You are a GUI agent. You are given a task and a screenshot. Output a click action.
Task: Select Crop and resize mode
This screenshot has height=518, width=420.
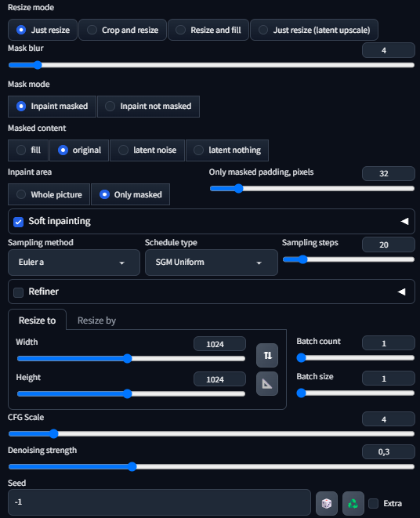(x=122, y=30)
